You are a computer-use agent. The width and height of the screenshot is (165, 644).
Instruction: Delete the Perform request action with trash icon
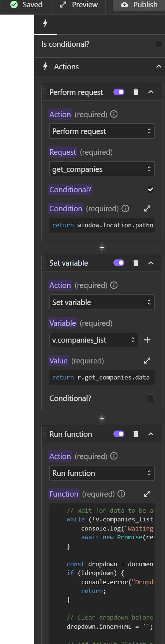pyautogui.click(x=136, y=92)
